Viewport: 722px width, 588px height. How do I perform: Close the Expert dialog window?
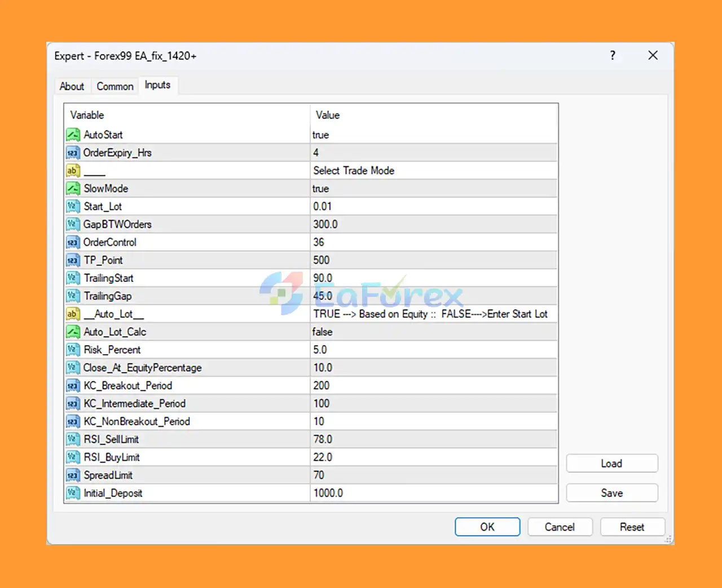pyautogui.click(x=653, y=55)
